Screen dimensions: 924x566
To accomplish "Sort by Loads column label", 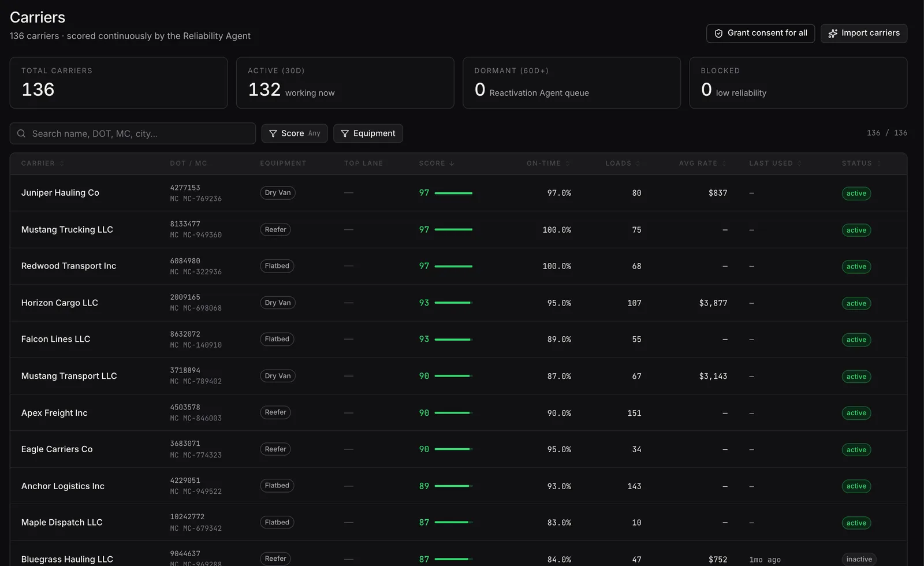I will tap(619, 163).
